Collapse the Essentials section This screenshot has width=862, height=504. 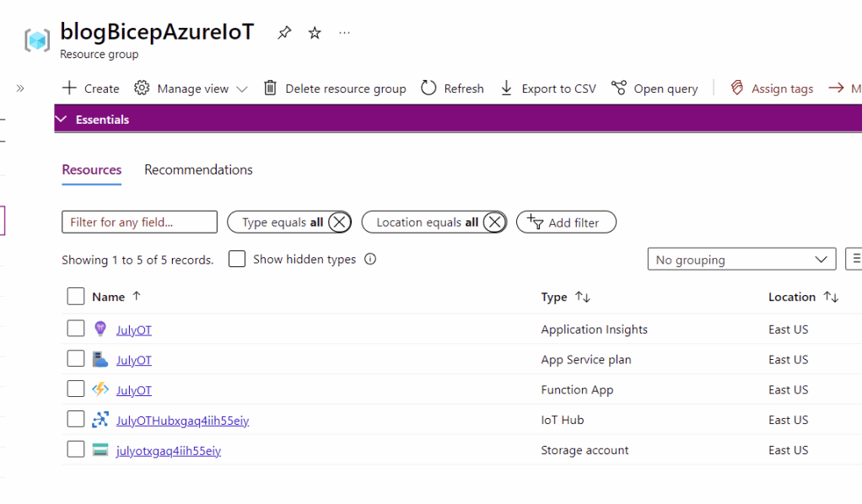coord(61,120)
